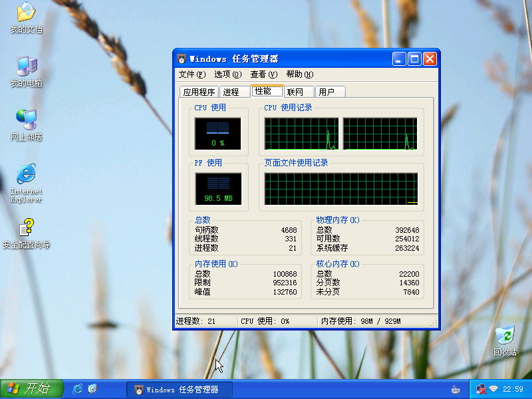Click the window resize grip in status bar
Viewport: 532px width, 399px height.
tap(434, 324)
